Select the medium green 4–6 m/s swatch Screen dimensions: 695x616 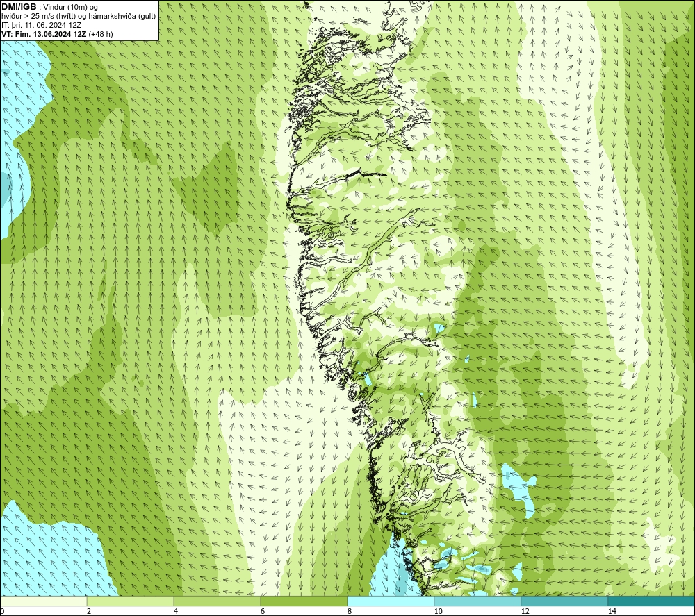click(217, 601)
